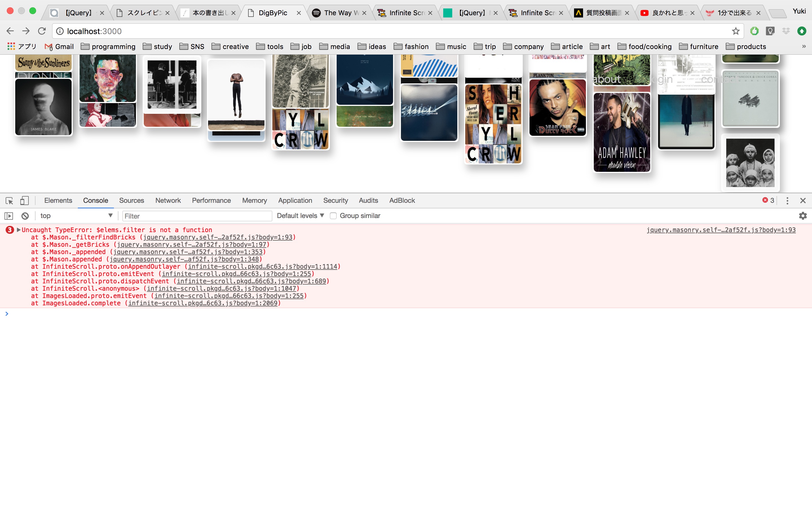
Task: Reload the page with refresh icon
Action: click(x=42, y=31)
